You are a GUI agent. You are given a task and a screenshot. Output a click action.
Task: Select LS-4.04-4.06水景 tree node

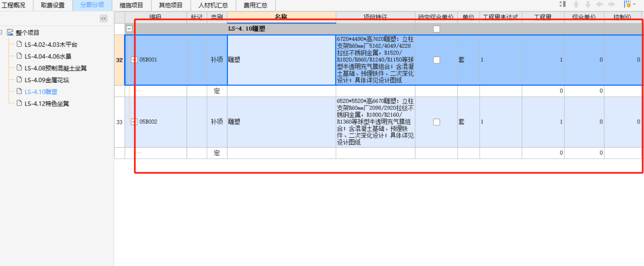48,56
